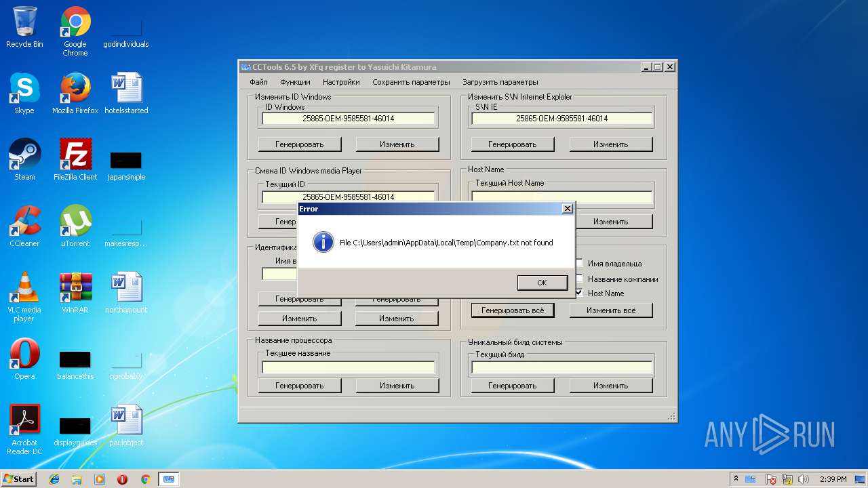
Task: Open Internet Explorer from the taskbar
Action: (x=54, y=479)
